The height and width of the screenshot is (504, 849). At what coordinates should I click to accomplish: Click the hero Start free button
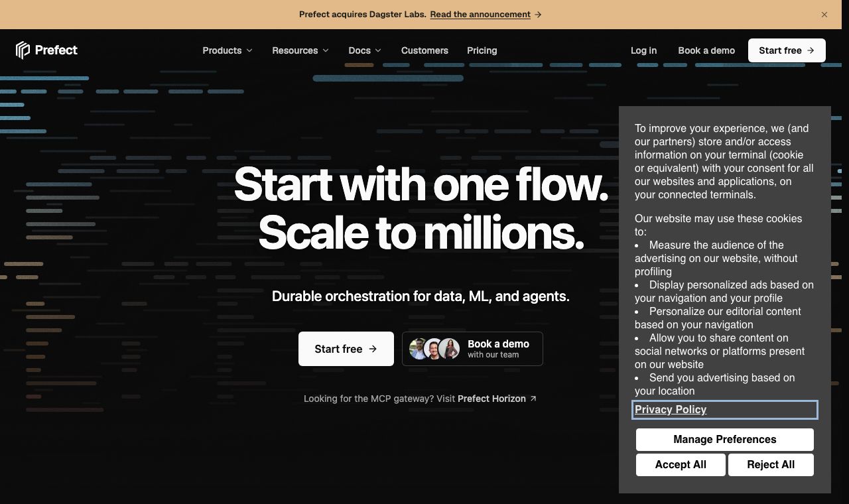[346, 349]
